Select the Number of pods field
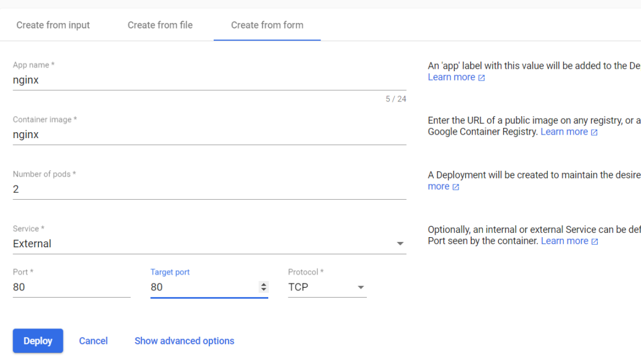Image resolution: width=641 pixels, height=364 pixels. point(208,189)
